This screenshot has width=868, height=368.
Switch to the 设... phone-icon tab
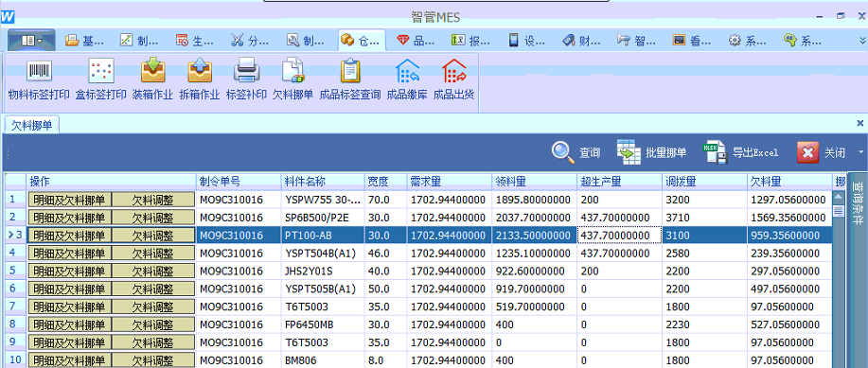point(527,40)
